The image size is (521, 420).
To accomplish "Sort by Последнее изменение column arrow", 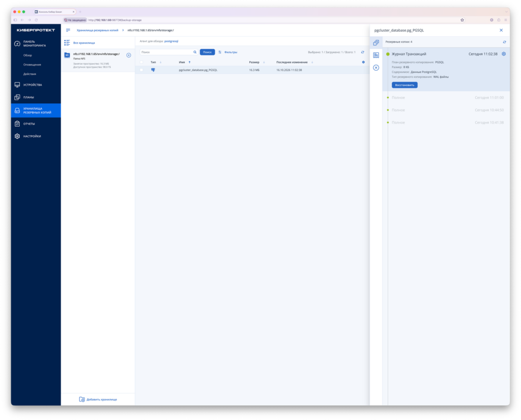I will (312, 62).
